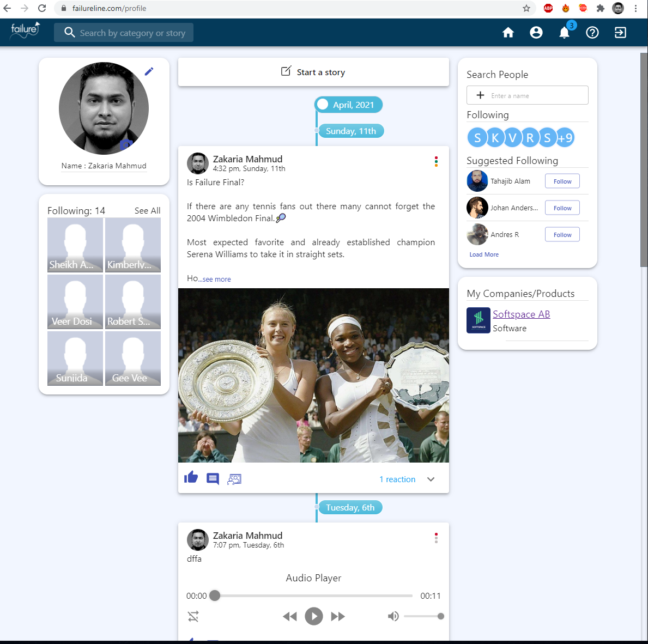Click the pencil edit profile icon
The width and height of the screenshot is (648, 644).
click(x=149, y=71)
